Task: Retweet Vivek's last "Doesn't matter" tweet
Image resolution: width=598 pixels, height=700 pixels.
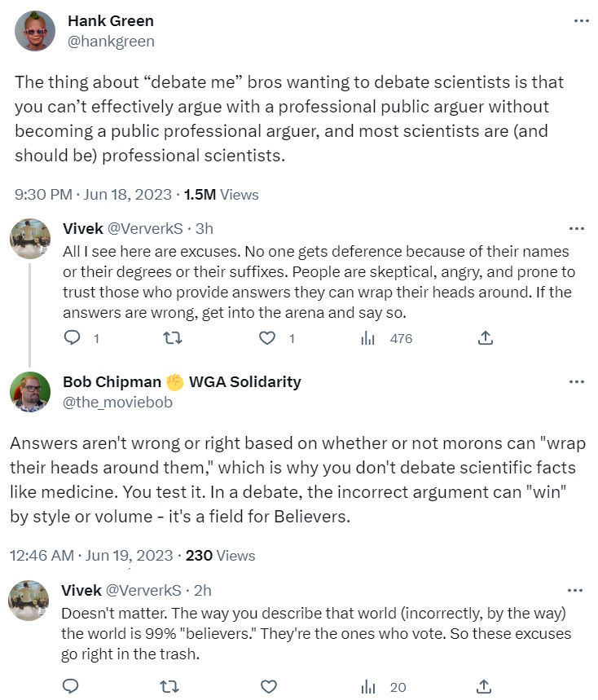Action: coord(171,687)
